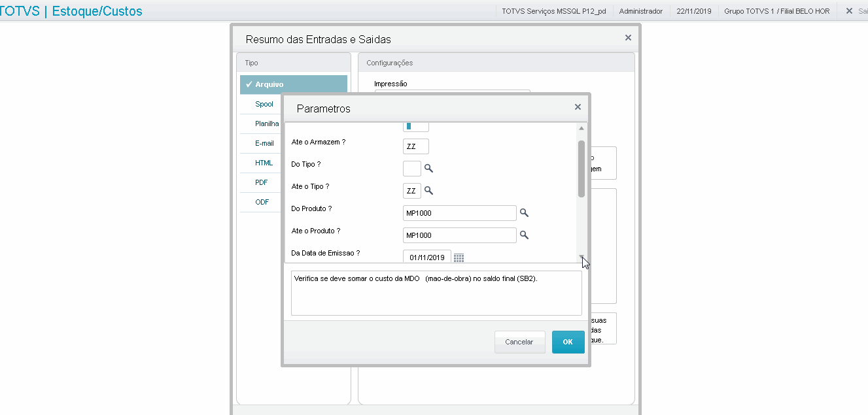Viewport: 868px width, 415px height.
Task: Click the parameter description text box
Action: (x=436, y=293)
